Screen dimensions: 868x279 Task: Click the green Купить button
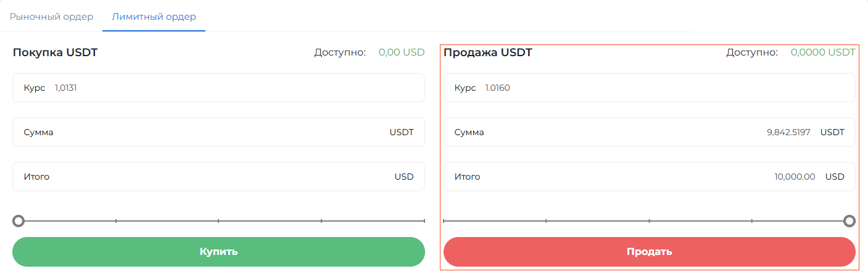tap(218, 252)
